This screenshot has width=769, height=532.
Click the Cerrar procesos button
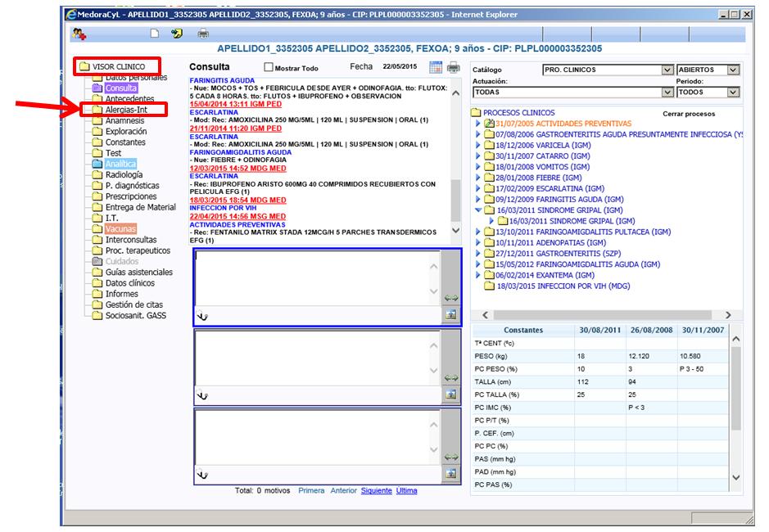point(688,115)
